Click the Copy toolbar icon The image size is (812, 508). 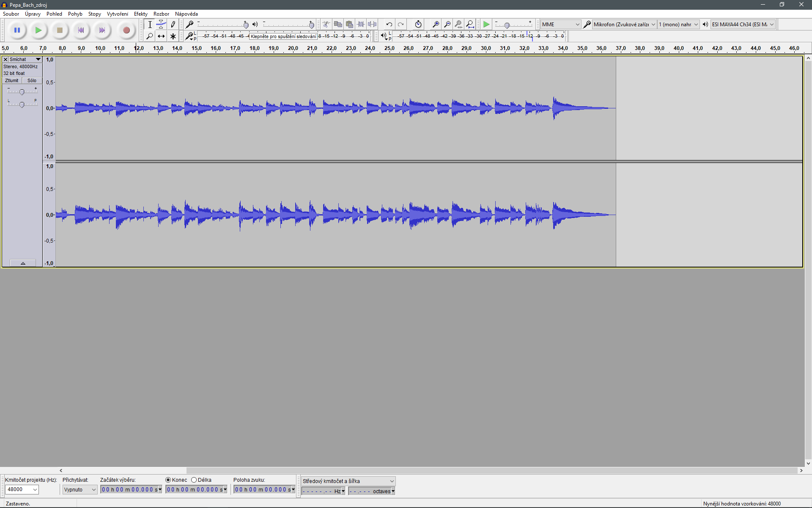pyautogui.click(x=338, y=24)
